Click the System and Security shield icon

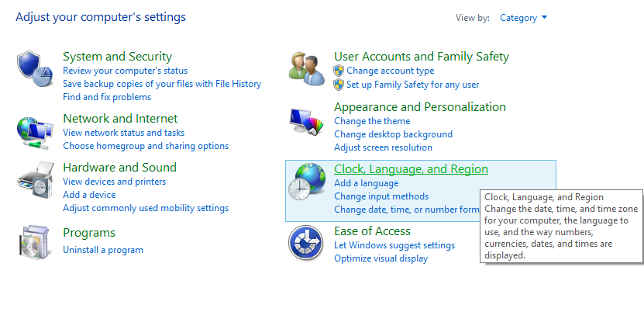tap(34, 67)
